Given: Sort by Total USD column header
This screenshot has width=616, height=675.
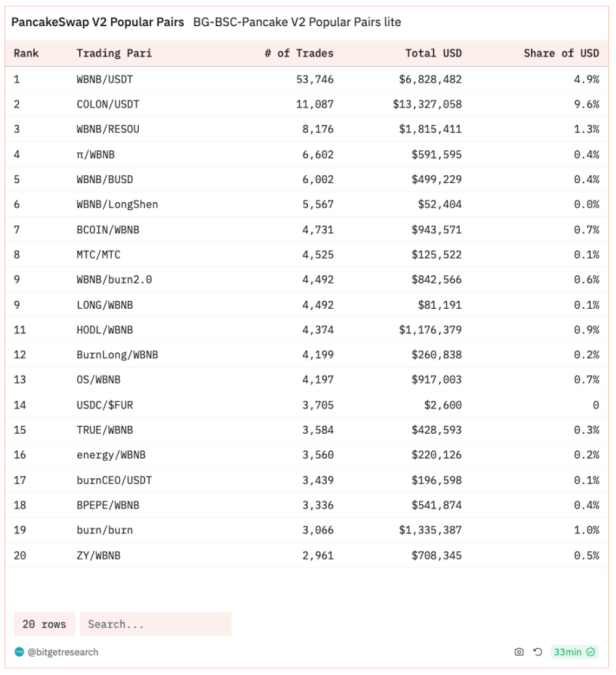Looking at the screenshot, I should tap(434, 53).
